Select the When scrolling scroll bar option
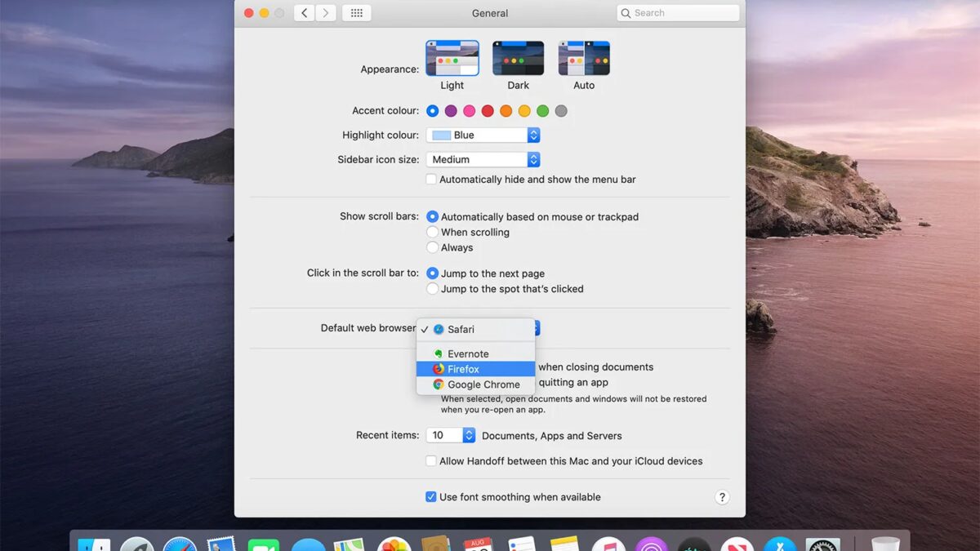Viewport: 980px width, 551px height. click(x=433, y=232)
